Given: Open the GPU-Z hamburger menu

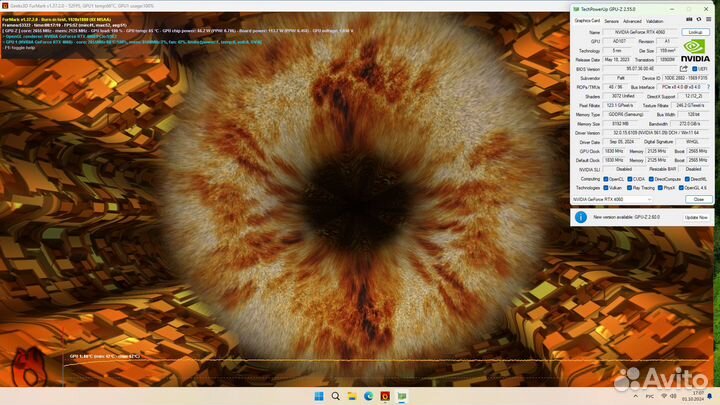Looking at the screenshot, I should (x=709, y=20).
